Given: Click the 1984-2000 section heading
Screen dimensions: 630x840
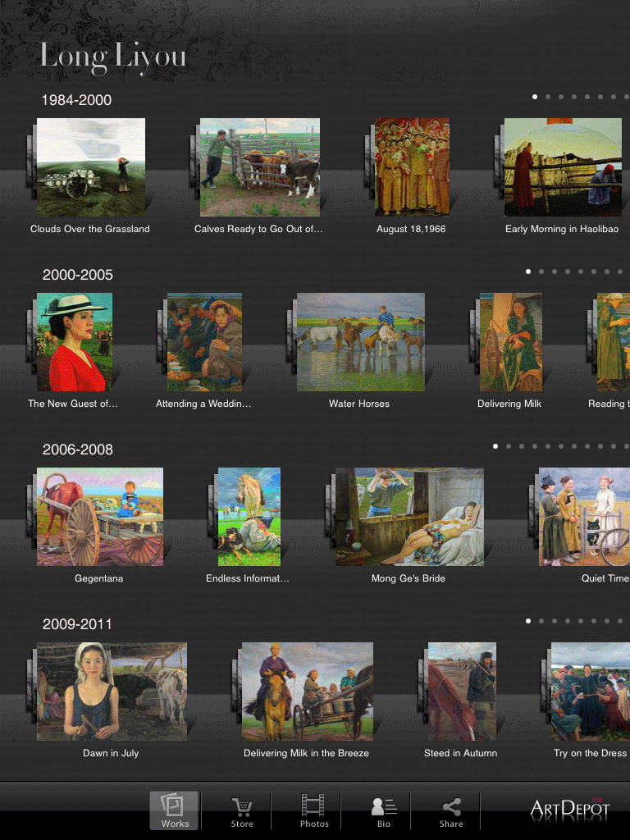Looking at the screenshot, I should tap(76, 100).
